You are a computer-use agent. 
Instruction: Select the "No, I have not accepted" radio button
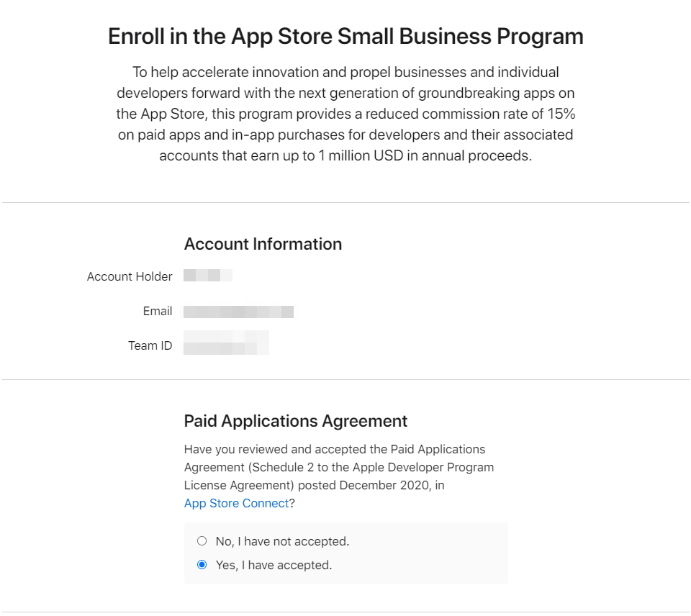pos(202,540)
